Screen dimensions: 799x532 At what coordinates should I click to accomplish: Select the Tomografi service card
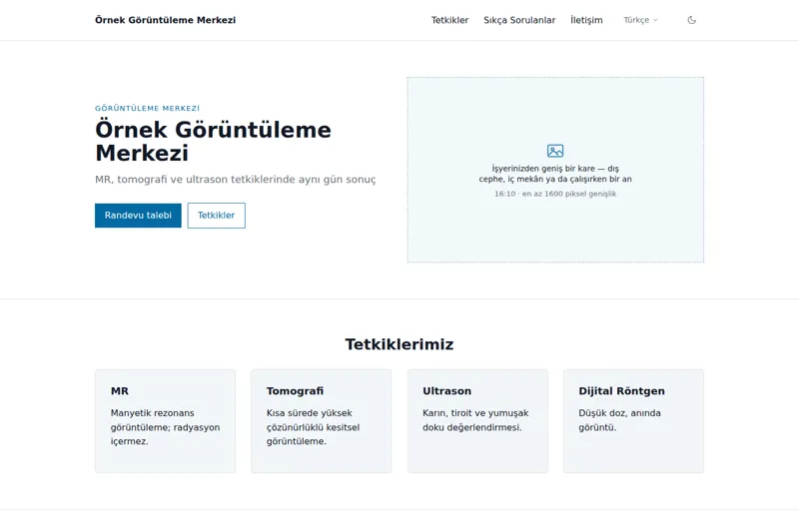click(x=321, y=421)
